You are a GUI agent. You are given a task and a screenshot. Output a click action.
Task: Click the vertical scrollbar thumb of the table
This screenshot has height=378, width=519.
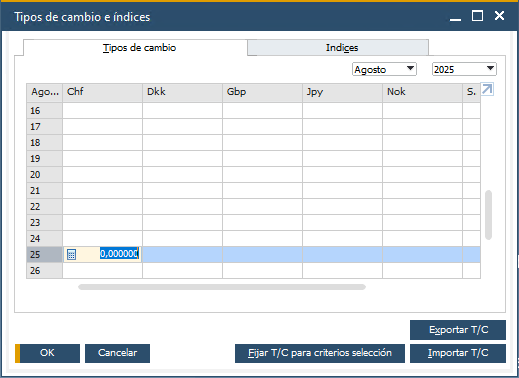[488, 215]
